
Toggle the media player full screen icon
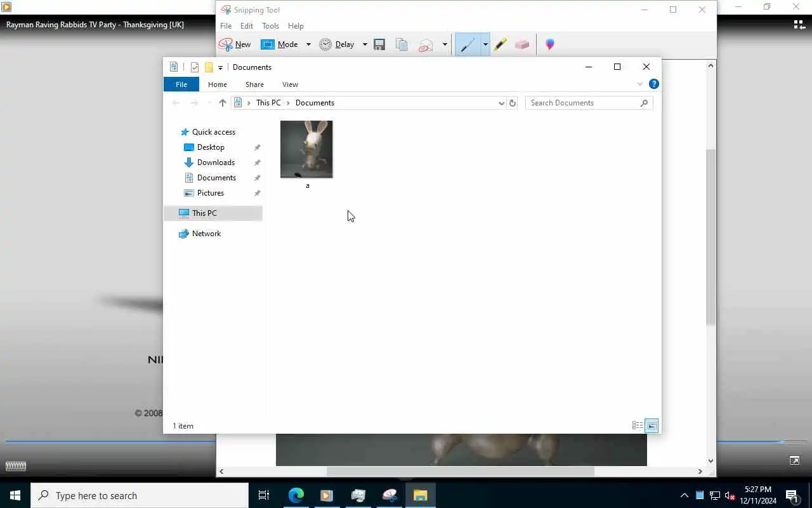point(794,460)
